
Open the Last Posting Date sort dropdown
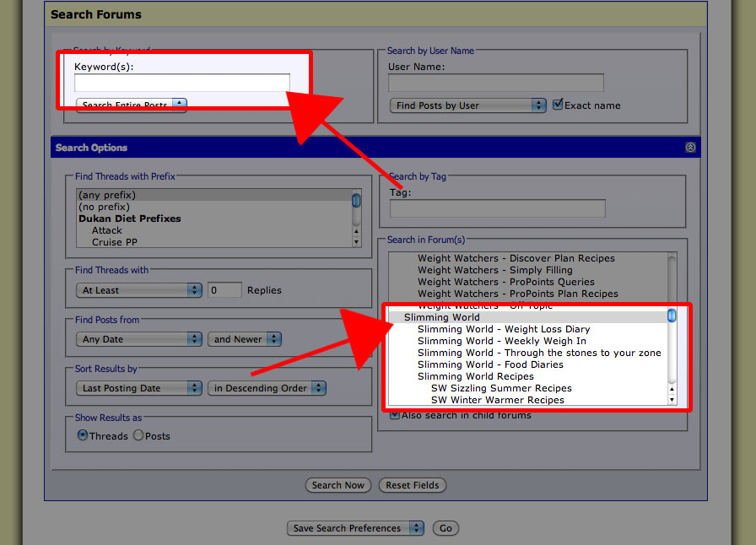pos(138,388)
